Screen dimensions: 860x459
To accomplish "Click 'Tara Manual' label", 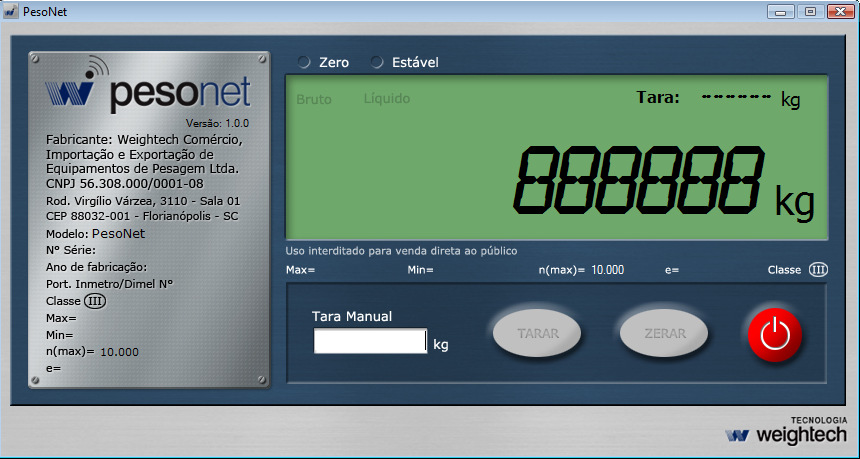I will point(352,316).
